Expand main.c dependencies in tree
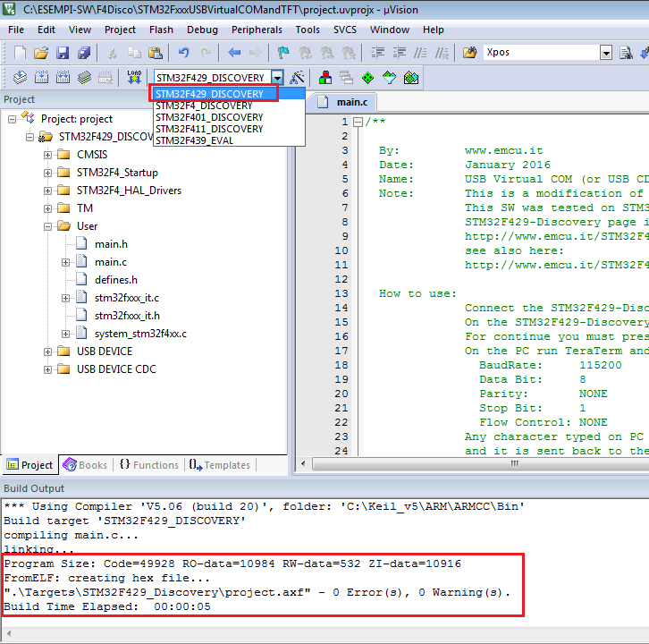This screenshot has width=649, height=644. pos(66,262)
